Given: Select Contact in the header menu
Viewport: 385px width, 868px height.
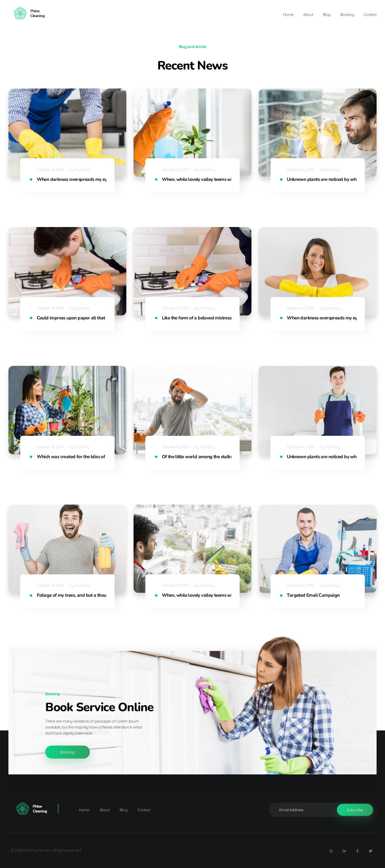Looking at the screenshot, I should point(370,14).
